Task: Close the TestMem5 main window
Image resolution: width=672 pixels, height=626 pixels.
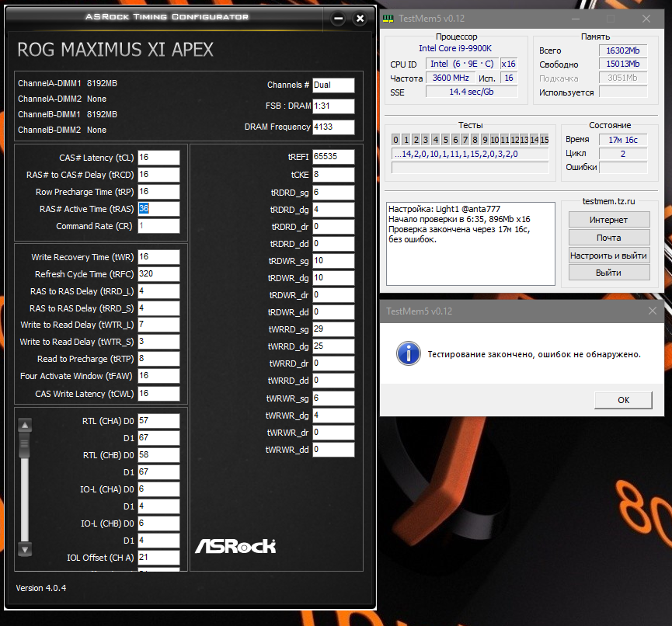Action: [x=646, y=19]
